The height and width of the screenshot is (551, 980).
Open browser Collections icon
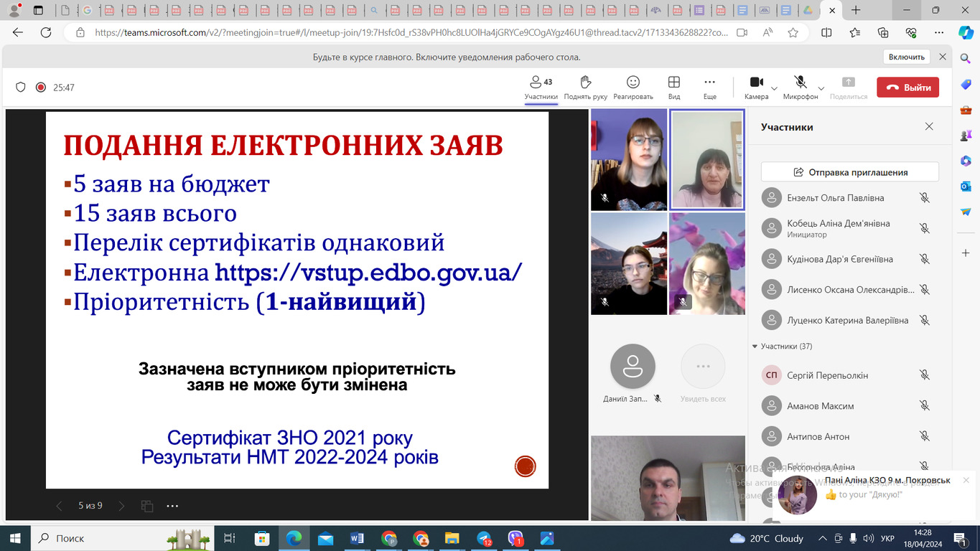point(883,32)
